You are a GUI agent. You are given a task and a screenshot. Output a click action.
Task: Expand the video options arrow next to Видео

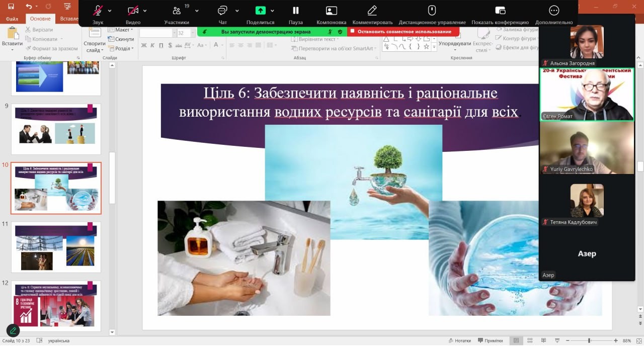coord(145,11)
